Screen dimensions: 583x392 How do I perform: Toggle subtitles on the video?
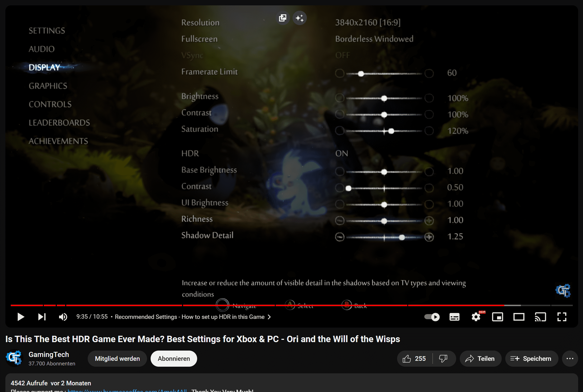point(454,317)
